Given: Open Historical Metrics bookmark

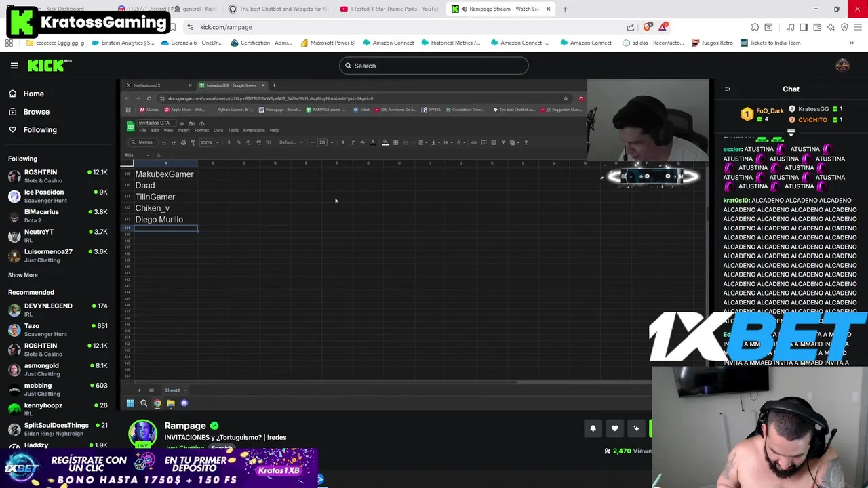Looking at the screenshot, I should click(x=450, y=43).
